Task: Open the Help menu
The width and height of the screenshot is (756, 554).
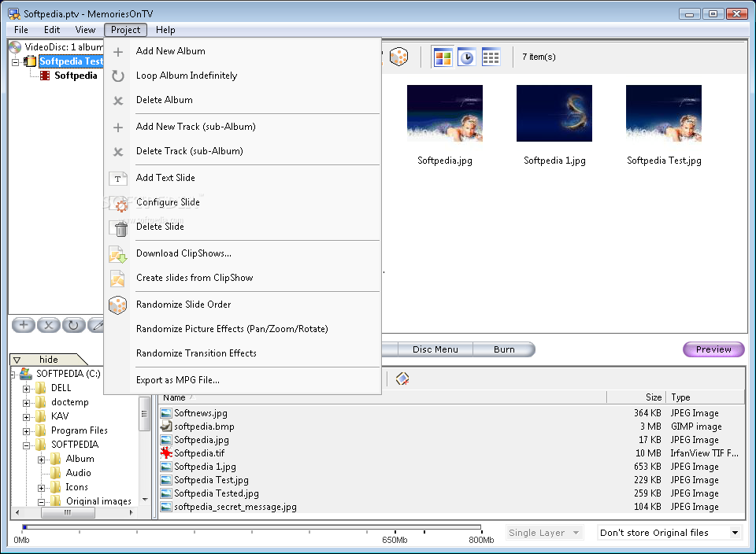Action: [165, 30]
